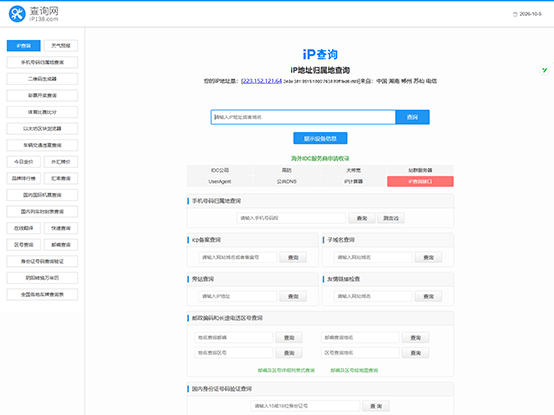Viewport: 554px width, 415px height.
Task: Focus the 地名查询邮编 input field
Action: point(234,338)
